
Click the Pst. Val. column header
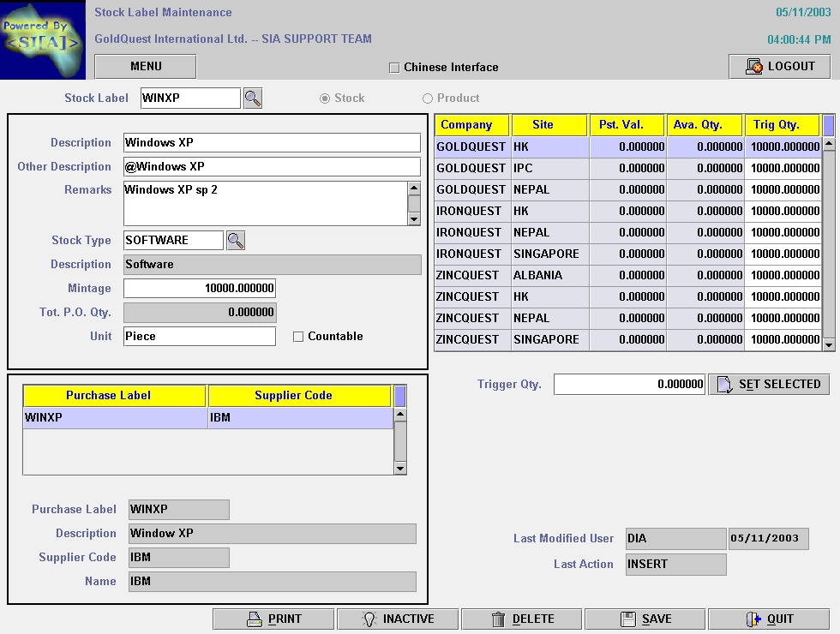point(627,125)
